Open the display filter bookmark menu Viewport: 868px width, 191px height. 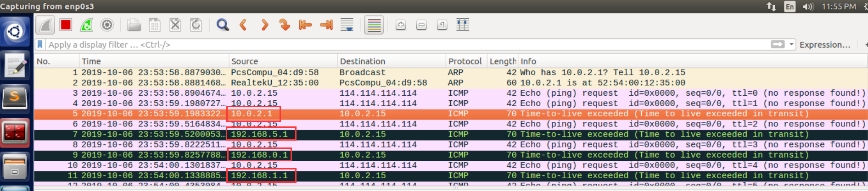(x=40, y=44)
